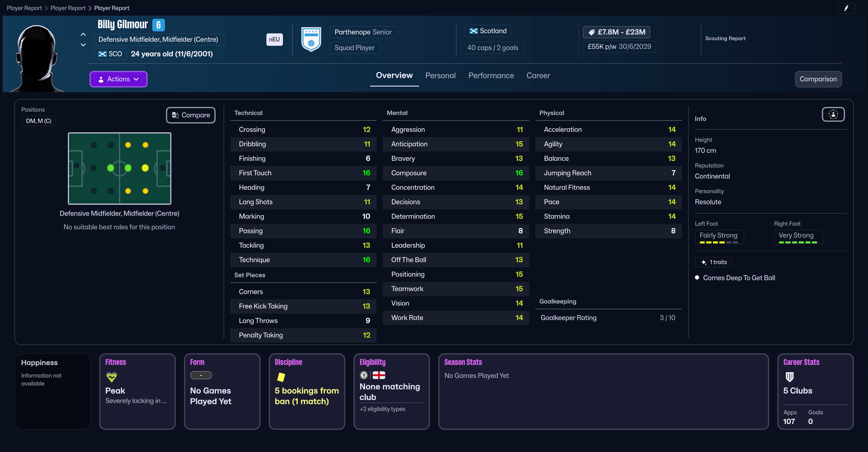Select the bright green central midfield position dot
The width and height of the screenshot is (868, 452).
click(x=128, y=168)
